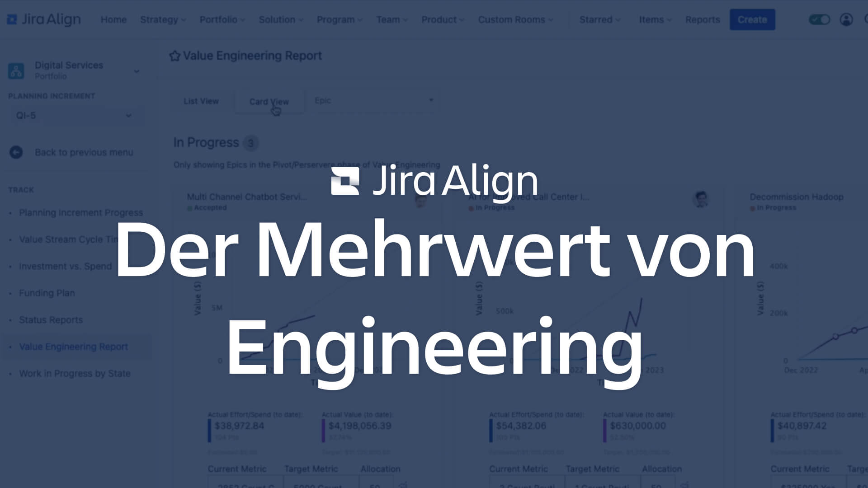Expand the Planning Increment dropdown

point(71,115)
